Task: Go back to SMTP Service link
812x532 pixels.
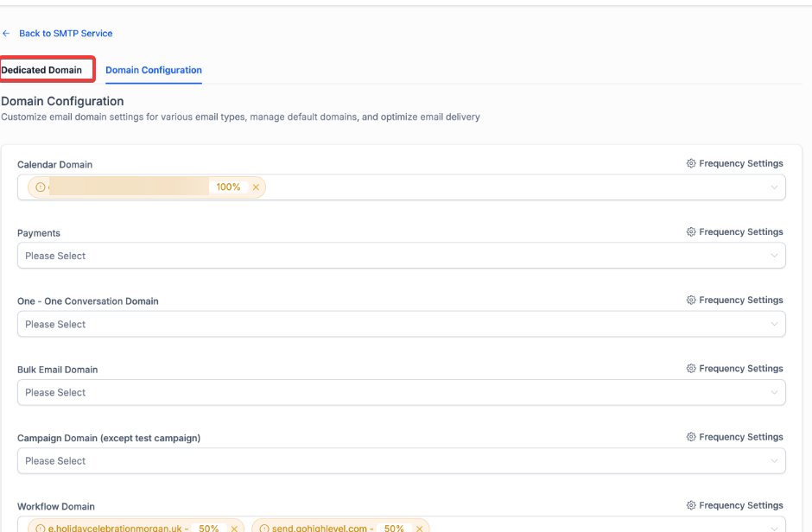Action: coord(66,33)
